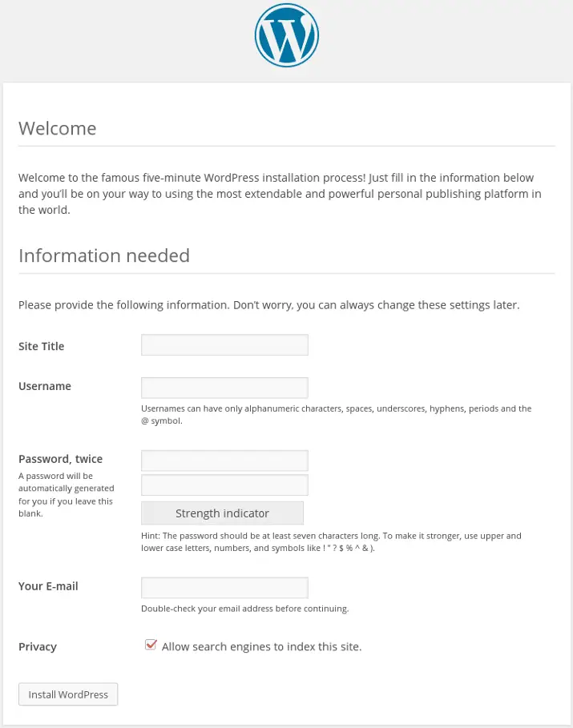Click the "Information needed" heading
This screenshot has width=573, height=728.
104,255
